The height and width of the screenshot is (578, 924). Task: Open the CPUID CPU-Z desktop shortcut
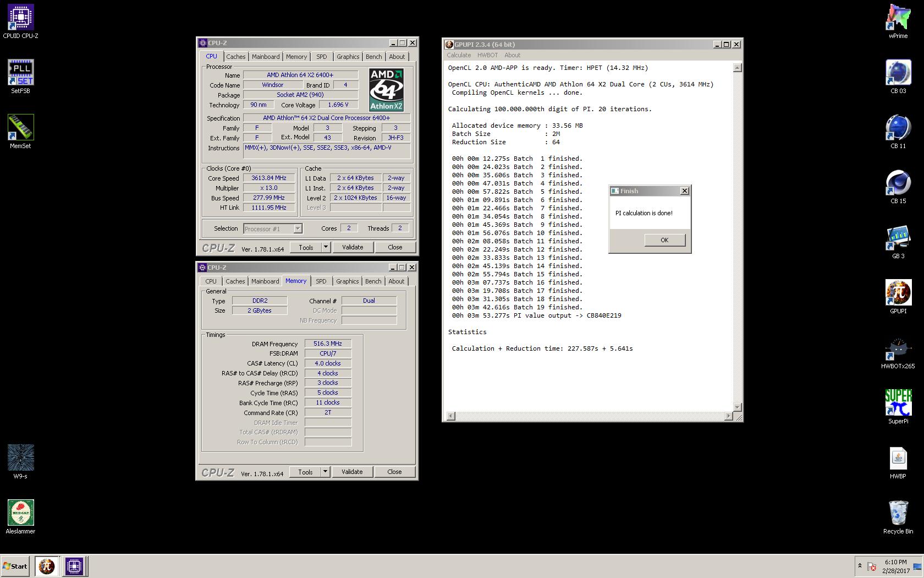(x=20, y=21)
